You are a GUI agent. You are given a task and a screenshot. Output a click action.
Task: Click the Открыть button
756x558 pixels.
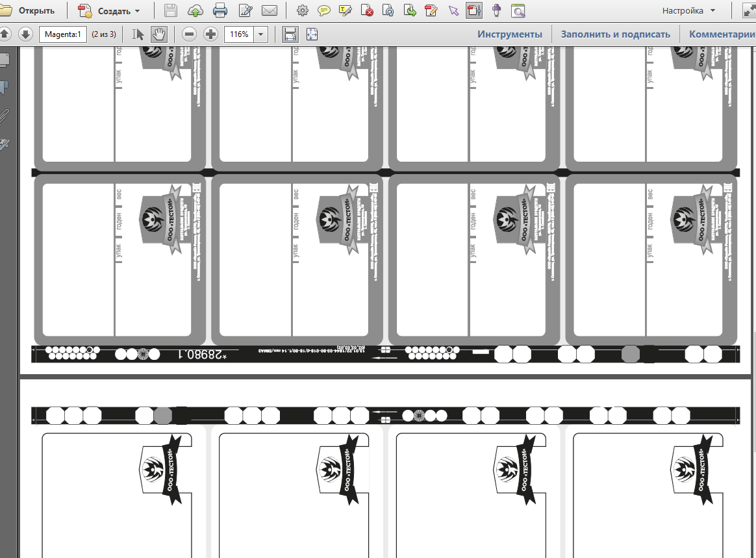click(x=28, y=10)
